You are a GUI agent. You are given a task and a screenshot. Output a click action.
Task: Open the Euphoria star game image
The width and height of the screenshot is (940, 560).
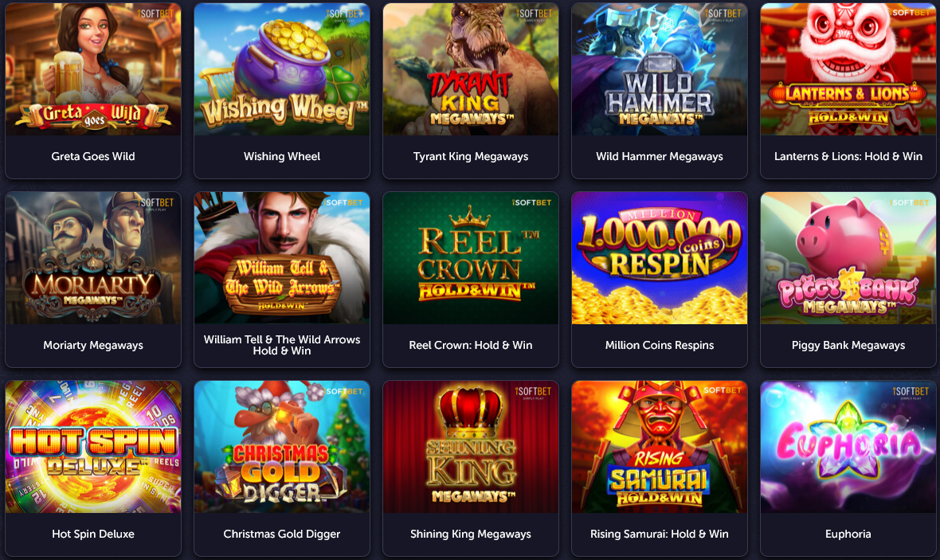point(848,447)
